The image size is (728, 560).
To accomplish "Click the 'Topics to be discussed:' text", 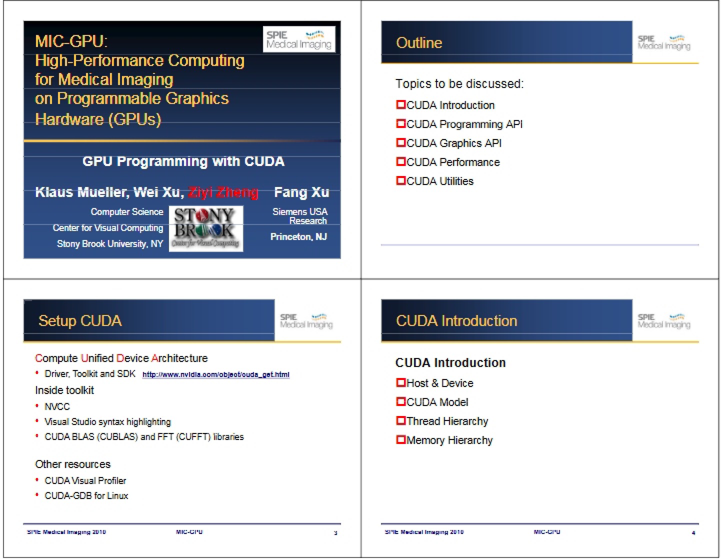I will pyautogui.click(x=459, y=83).
